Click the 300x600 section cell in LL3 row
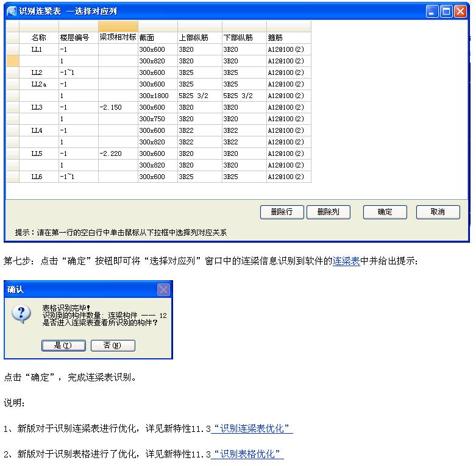This screenshot has width=476, height=466. coord(158,107)
